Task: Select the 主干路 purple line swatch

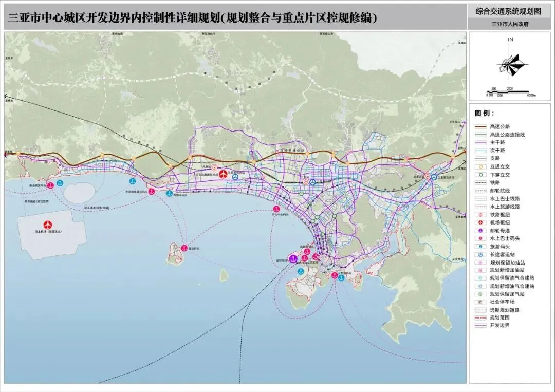Action: point(480,142)
